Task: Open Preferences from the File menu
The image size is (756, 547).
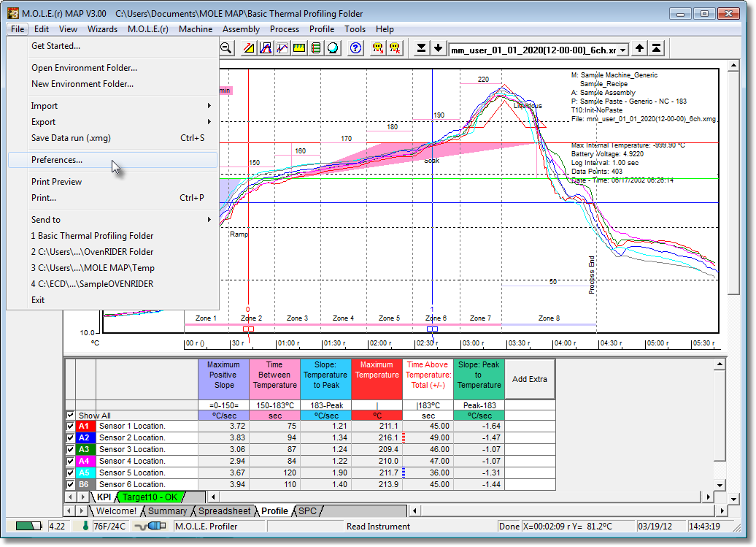Action: pos(113,160)
